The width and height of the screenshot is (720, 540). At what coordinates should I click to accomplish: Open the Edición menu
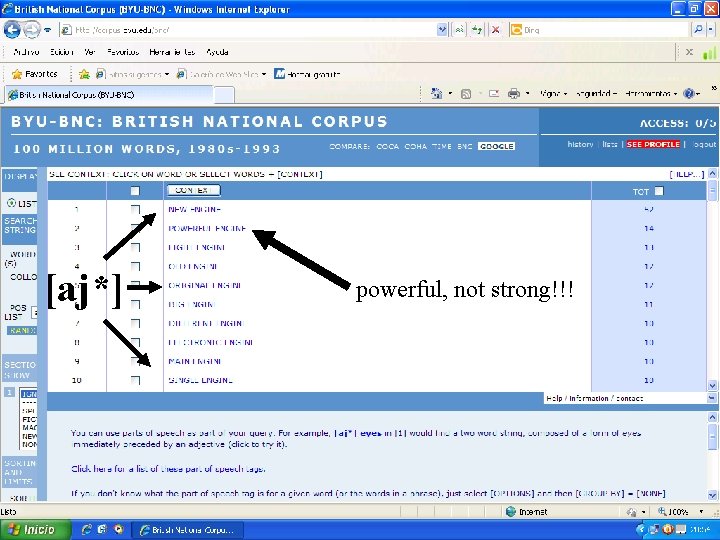click(62, 52)
